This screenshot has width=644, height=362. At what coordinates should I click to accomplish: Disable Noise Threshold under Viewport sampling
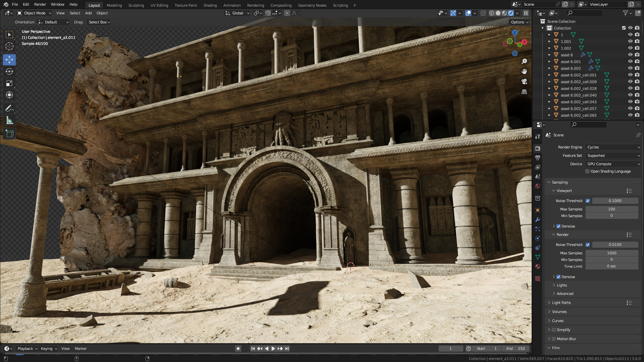[x=588, y=200]
